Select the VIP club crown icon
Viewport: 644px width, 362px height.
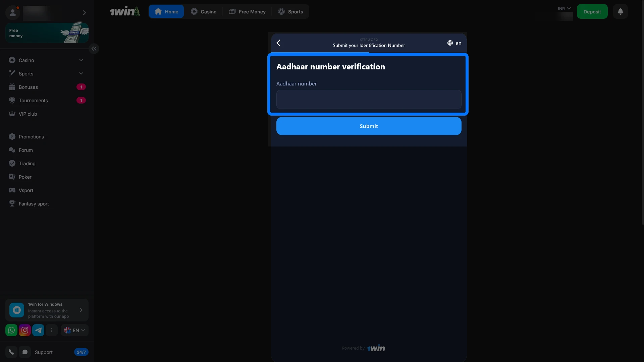pos(11,114)
